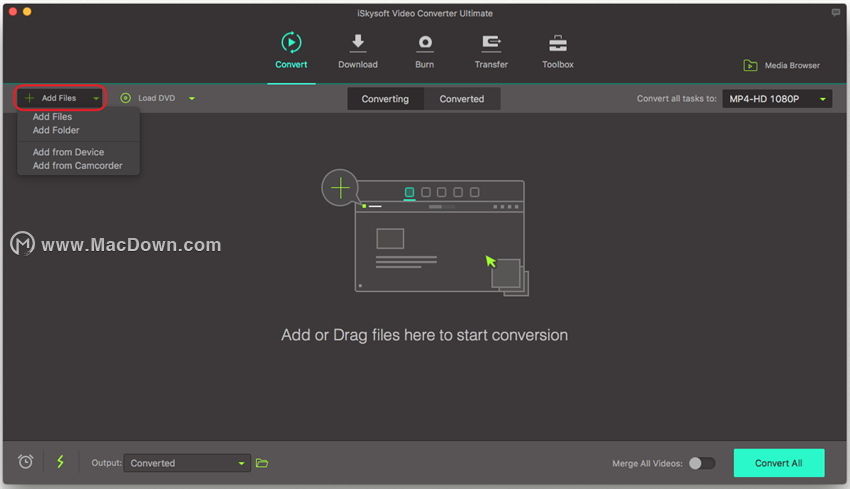Click the drag-and-drop illustration area

[x=424, y=233]
